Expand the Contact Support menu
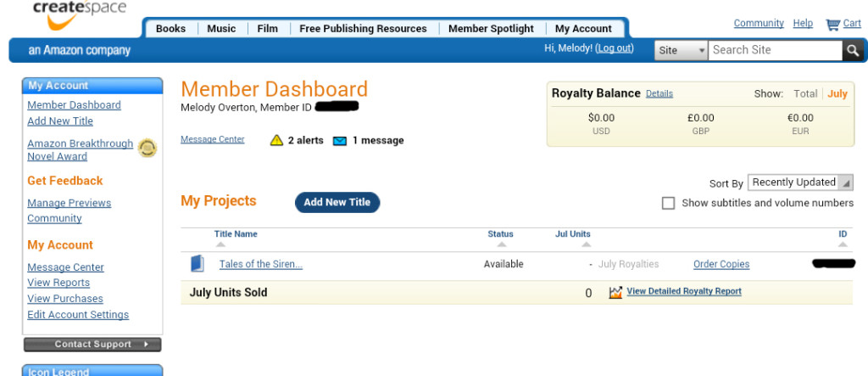Screen dimensions: 868x376 click(92, 345)
